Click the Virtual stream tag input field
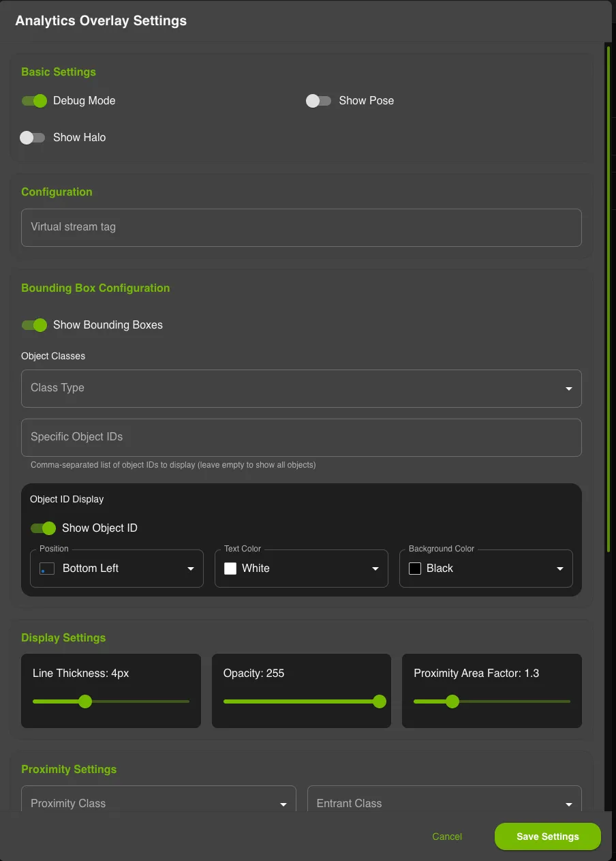The image size is (616, 861). click(301, 228)
